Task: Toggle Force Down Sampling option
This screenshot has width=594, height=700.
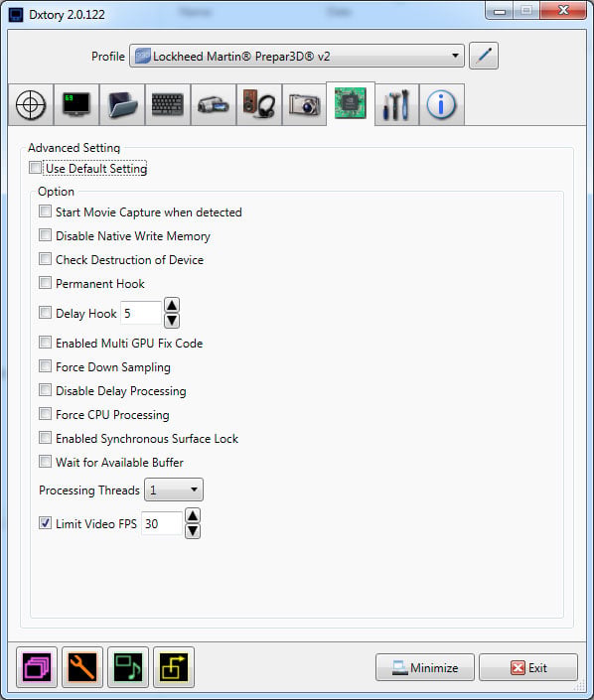Action: point(45,366)
